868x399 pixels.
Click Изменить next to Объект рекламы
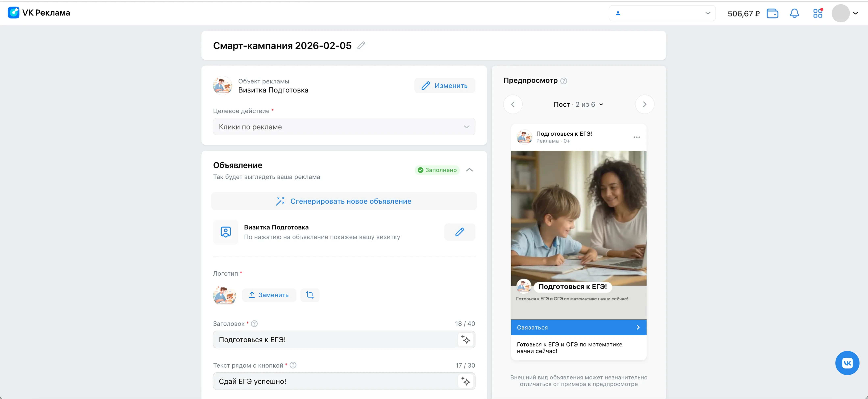click(445, 85)
